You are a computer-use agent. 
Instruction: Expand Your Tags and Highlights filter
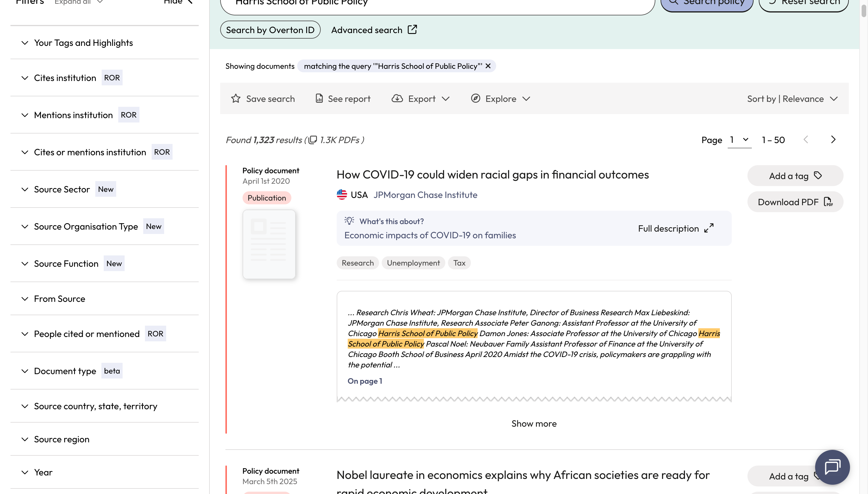coord(105,43)
